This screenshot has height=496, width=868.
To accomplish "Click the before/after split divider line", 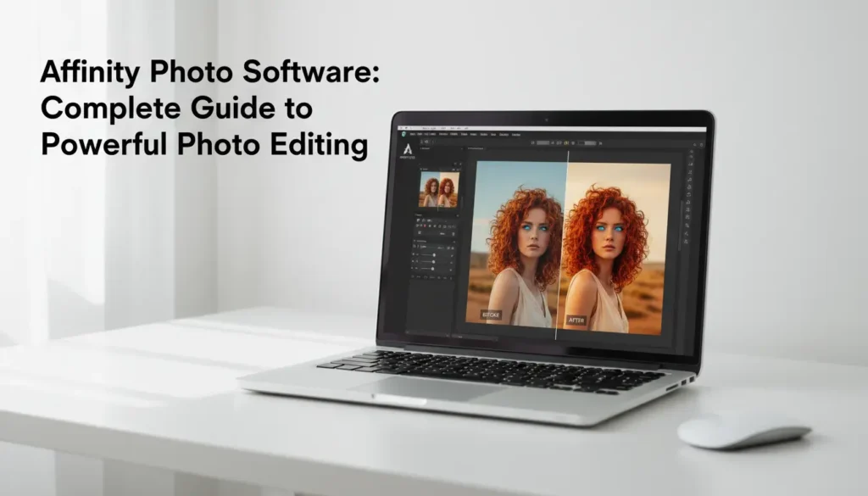I will point(563,246).
